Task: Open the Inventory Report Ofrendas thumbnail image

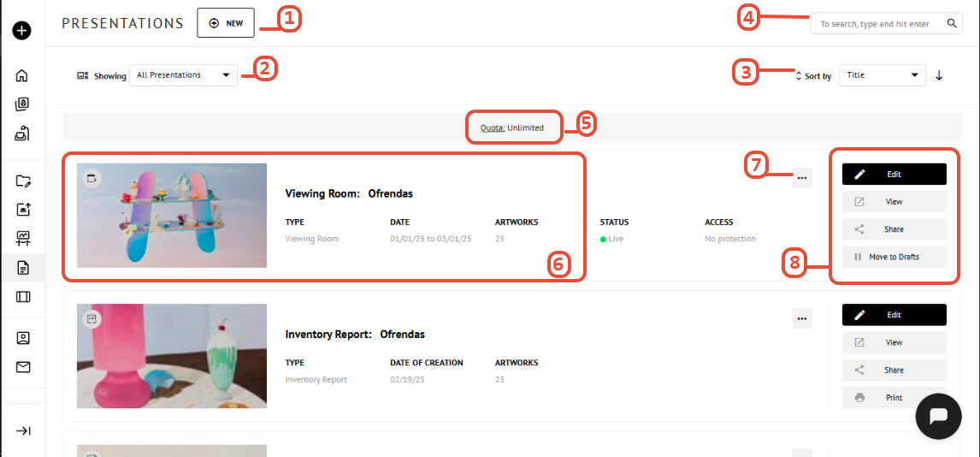Action: [172, 356]
